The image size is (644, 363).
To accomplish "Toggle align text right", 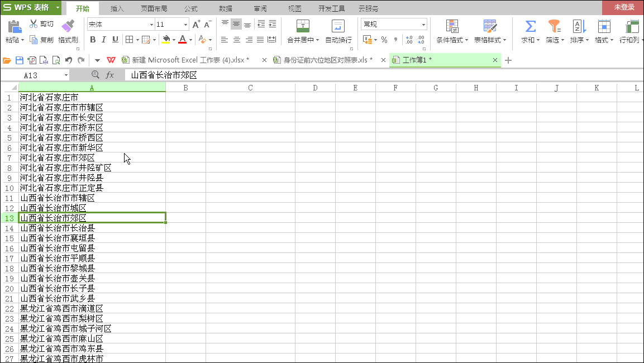I will point(249,40).
